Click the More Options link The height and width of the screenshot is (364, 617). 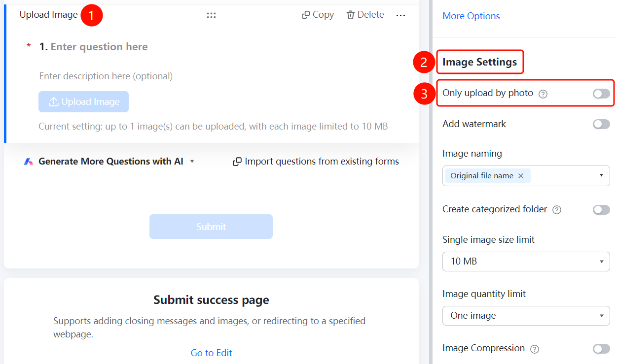(471, 16)
